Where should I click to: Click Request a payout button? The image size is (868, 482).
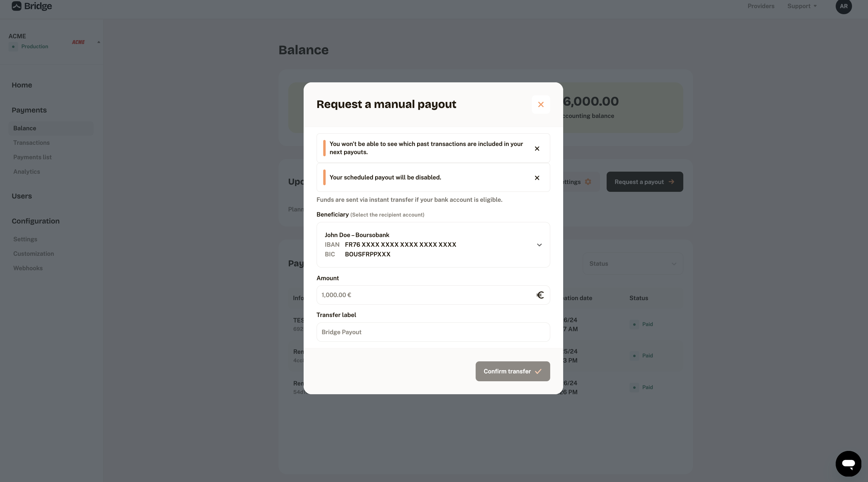(x=645, y=182)
